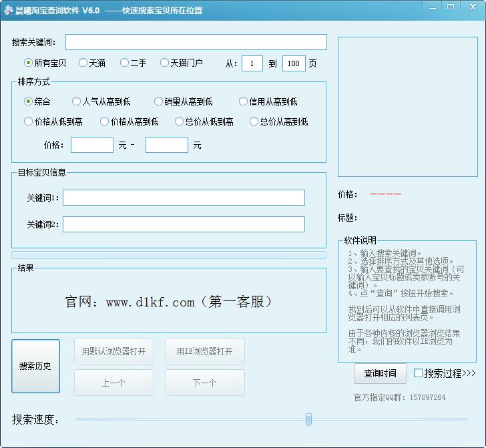Click the 搜索速度 slider handle

coord(308,419)
